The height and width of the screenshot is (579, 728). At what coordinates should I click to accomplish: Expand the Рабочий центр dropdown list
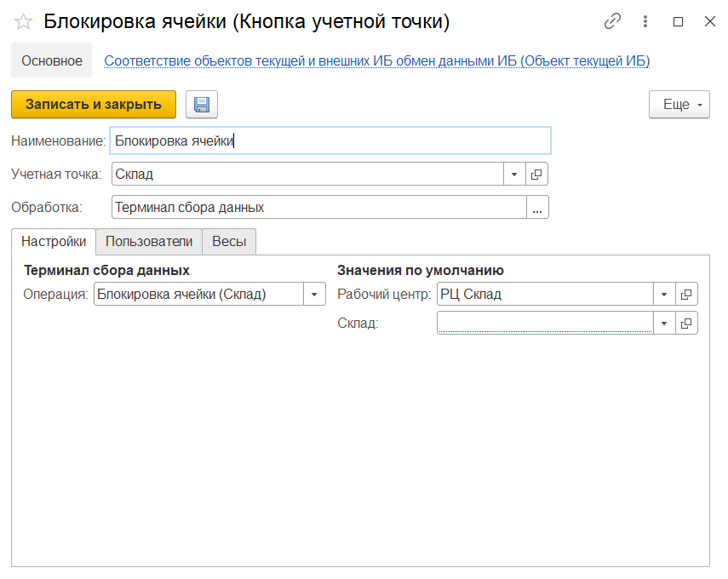(664, 295)
